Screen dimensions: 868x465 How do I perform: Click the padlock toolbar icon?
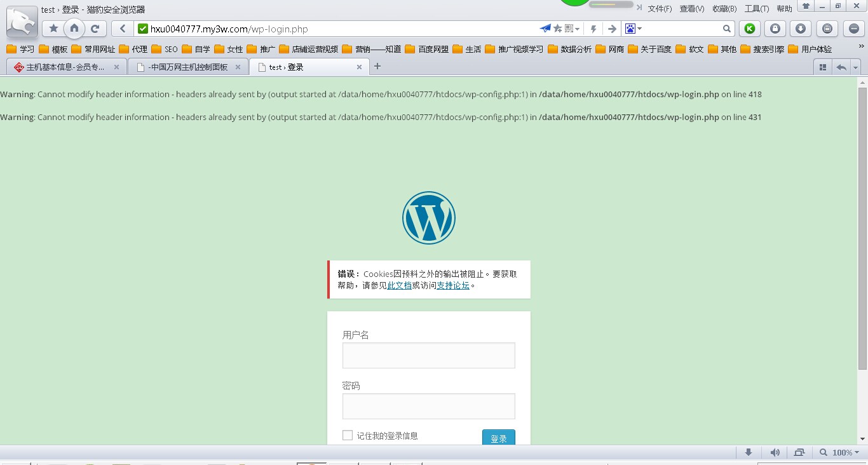point(775,29)
